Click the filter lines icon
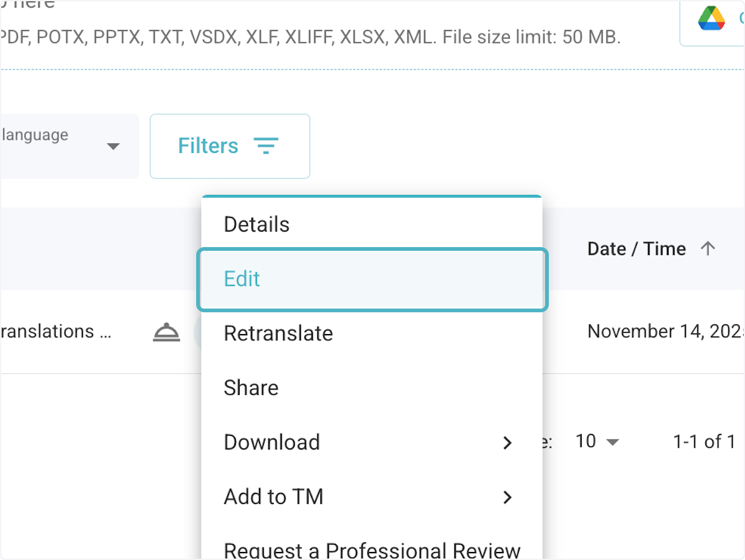Image resolution: width=745 pixels, height=560 pixels. pyautogui.click(x=266, y=147)
